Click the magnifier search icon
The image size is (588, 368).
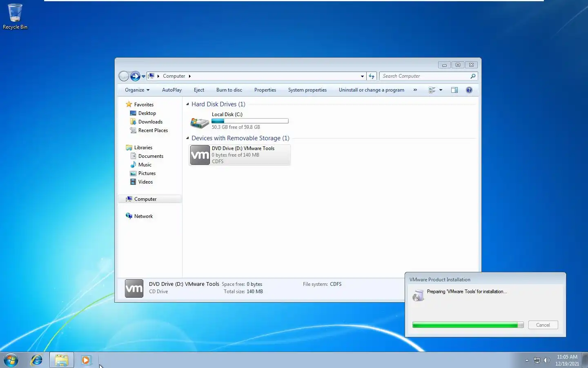coord(473,76)
